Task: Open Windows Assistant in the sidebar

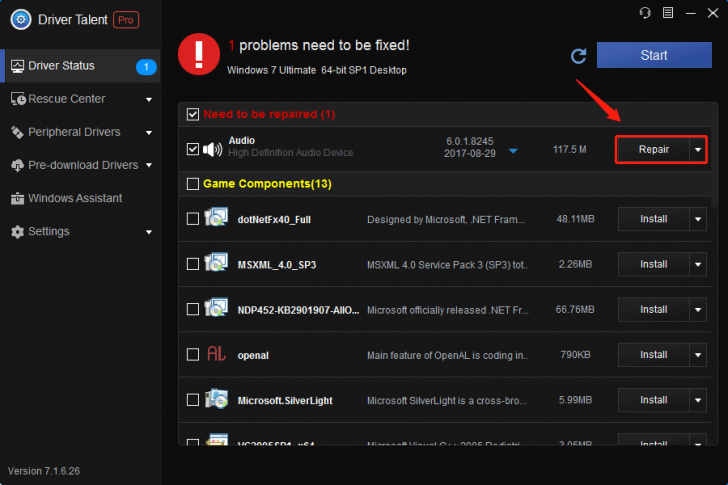Action: [81, 199]
